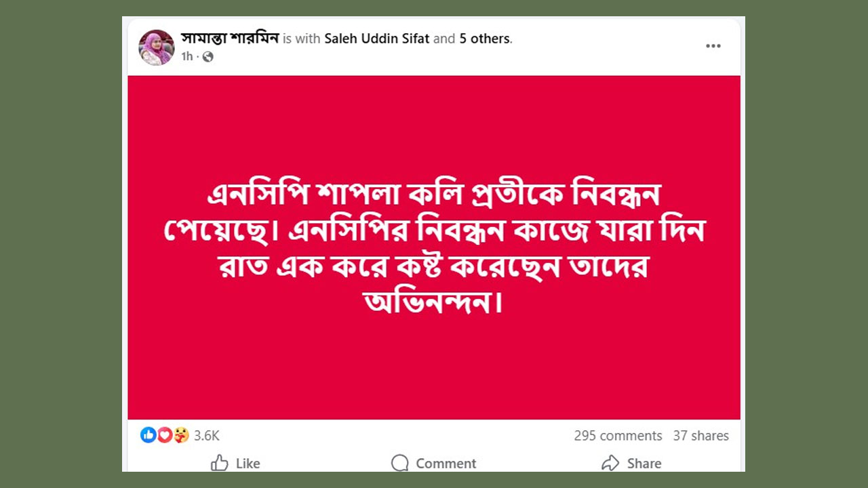Viewport: 868px width, 488px height.
Task: Click the Comment button label
Action: 446,464
